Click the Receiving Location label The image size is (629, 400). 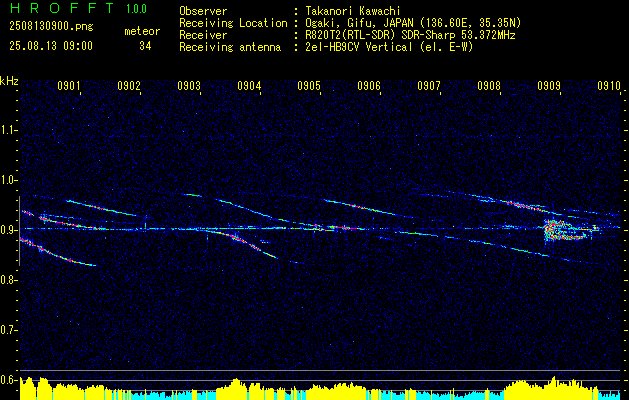point(233,23)
